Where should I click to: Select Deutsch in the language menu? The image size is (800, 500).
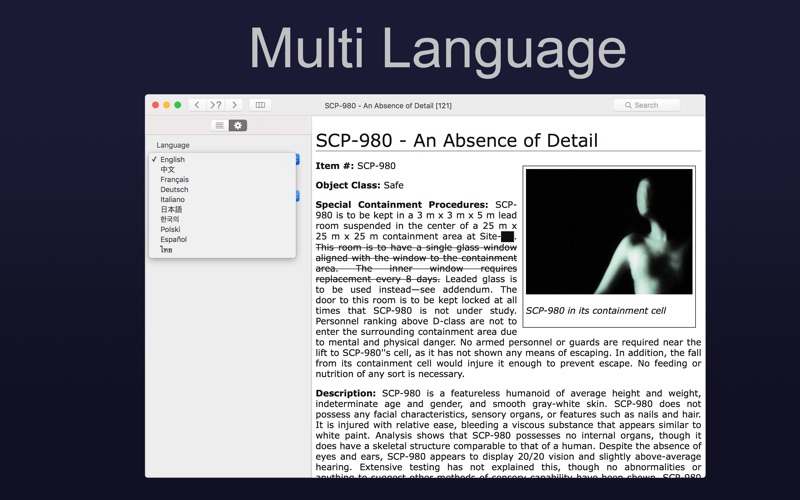222,189
